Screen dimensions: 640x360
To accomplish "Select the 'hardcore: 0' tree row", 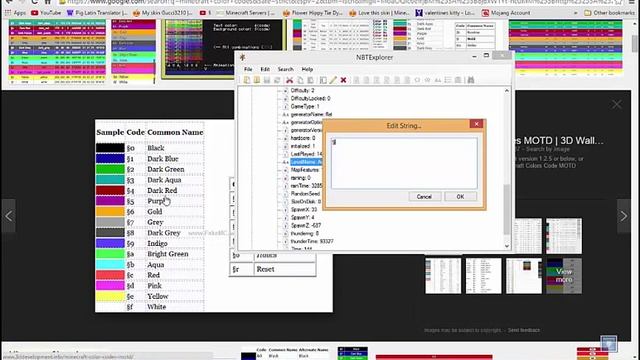I will click(x=303, y=138).
